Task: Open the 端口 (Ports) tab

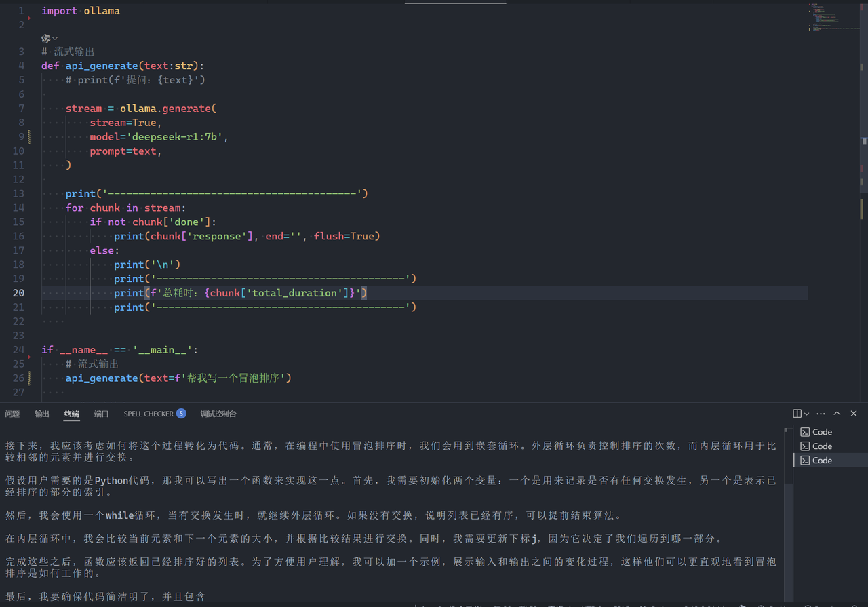Action: point(101,414)
